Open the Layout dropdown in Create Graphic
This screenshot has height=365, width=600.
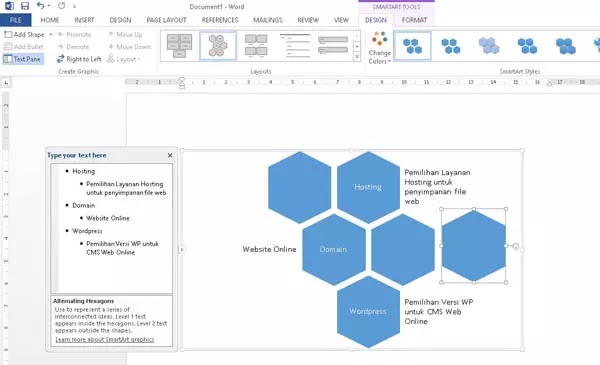(x=124, y=59)
